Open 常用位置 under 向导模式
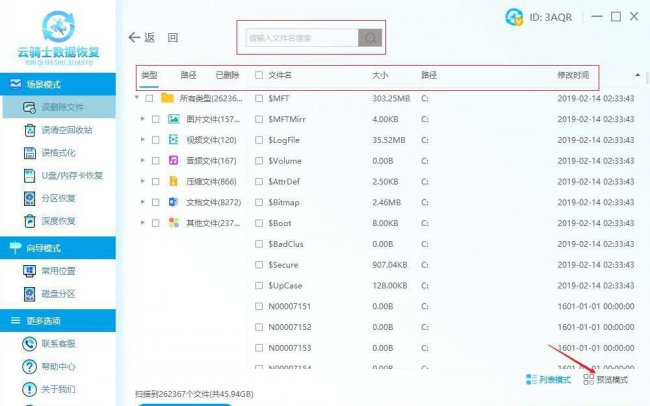Screen dimensions: 650x406 point(49,271)
